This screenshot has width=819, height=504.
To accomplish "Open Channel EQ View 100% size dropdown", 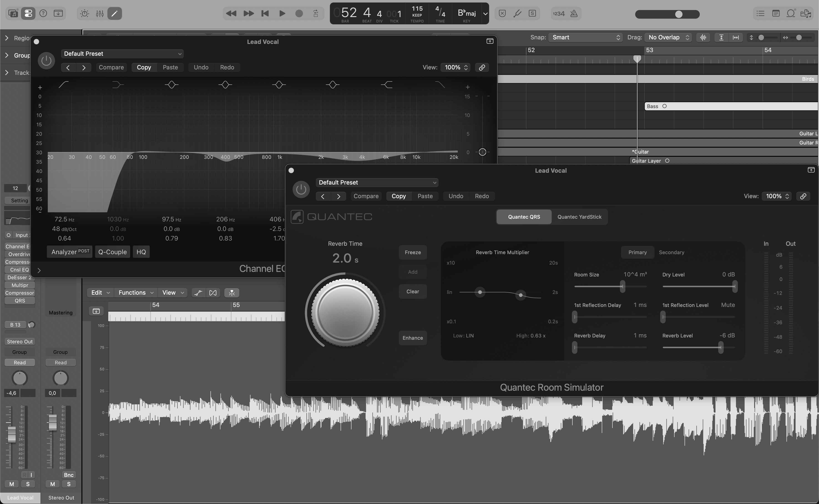I will point(456,67).
